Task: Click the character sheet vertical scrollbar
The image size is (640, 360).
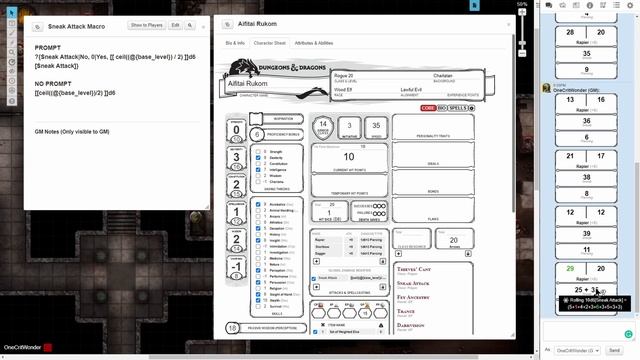Action: tap(513, 122)
